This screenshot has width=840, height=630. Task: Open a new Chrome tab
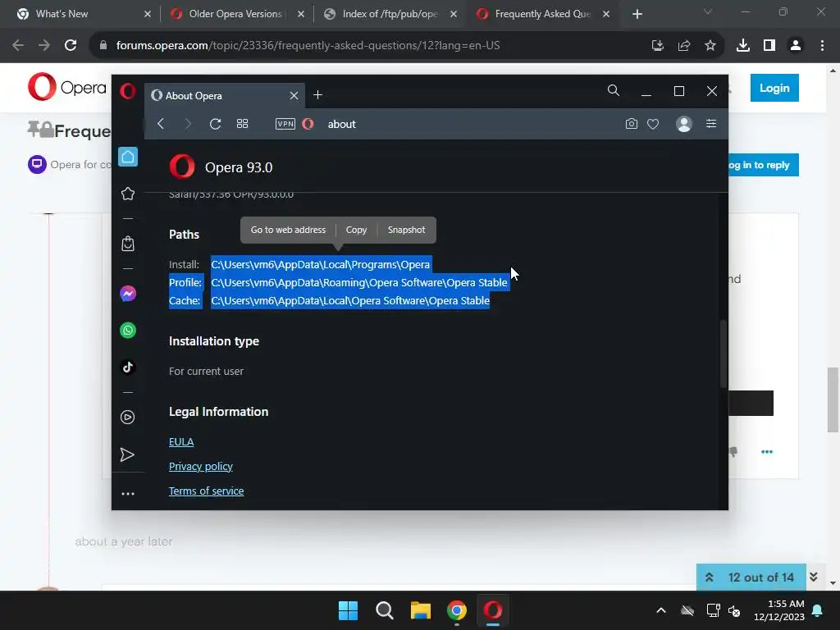point(637,14)
